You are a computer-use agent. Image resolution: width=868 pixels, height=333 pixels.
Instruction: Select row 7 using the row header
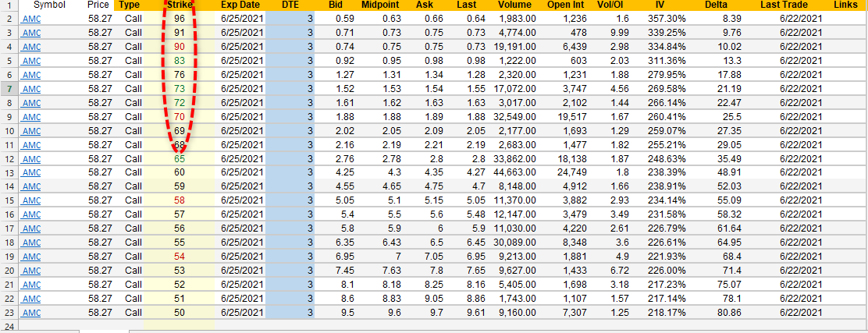(x=9, y=89)
